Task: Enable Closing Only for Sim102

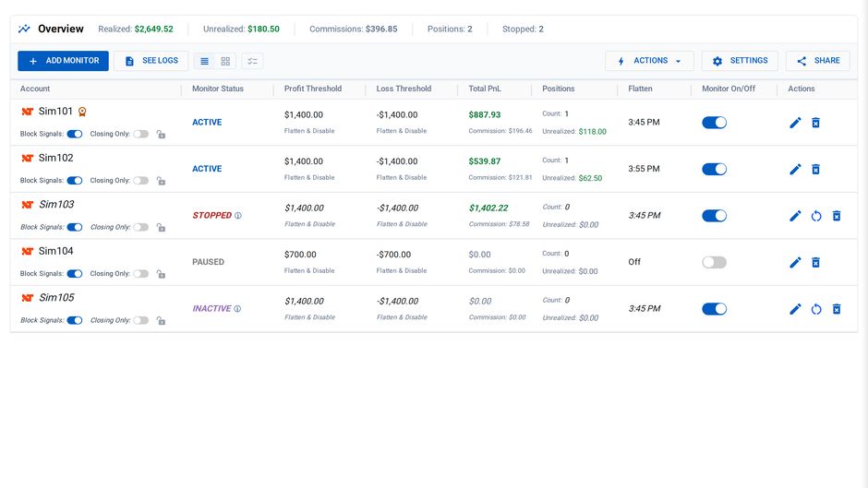Action: coord(140,181)
